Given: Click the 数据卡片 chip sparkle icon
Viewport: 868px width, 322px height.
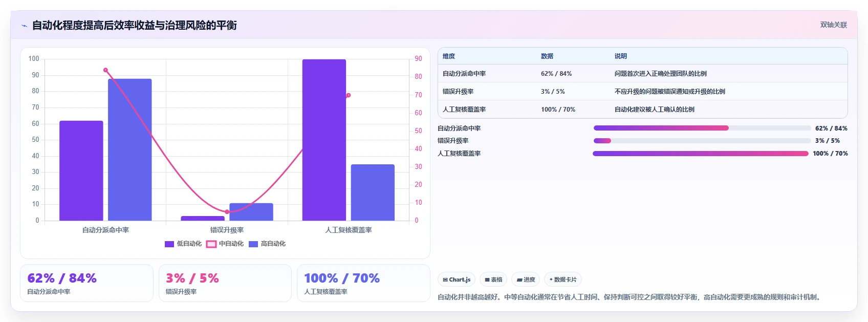Looking at the screenshot, I should [x=551, y=280].
